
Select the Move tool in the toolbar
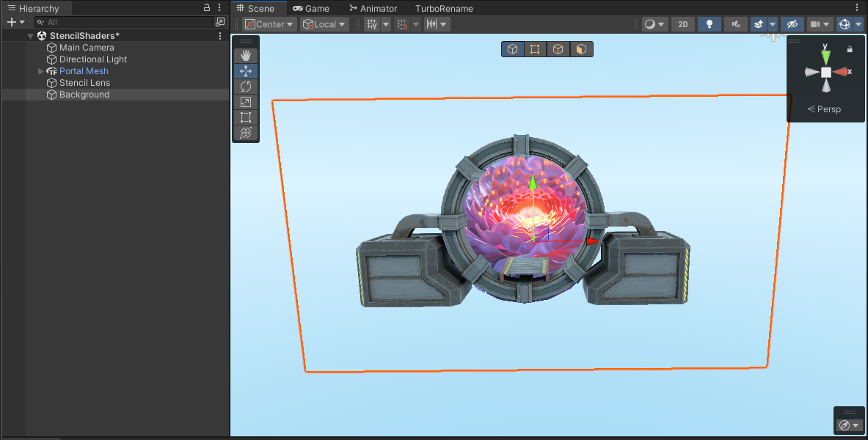246,71
